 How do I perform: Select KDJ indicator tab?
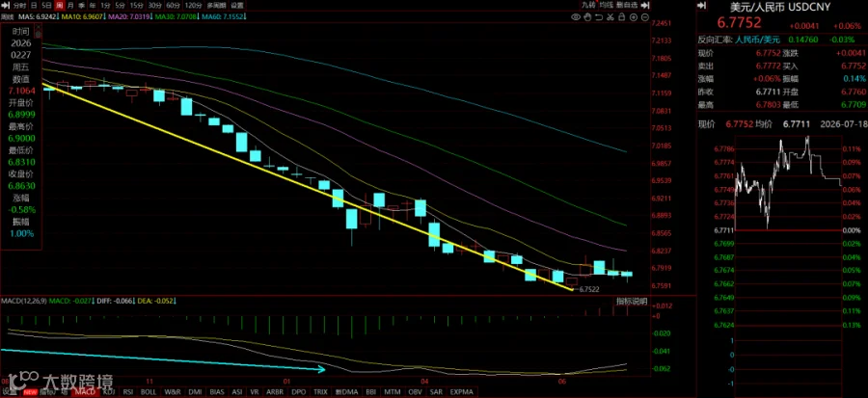tap(108, 392)
